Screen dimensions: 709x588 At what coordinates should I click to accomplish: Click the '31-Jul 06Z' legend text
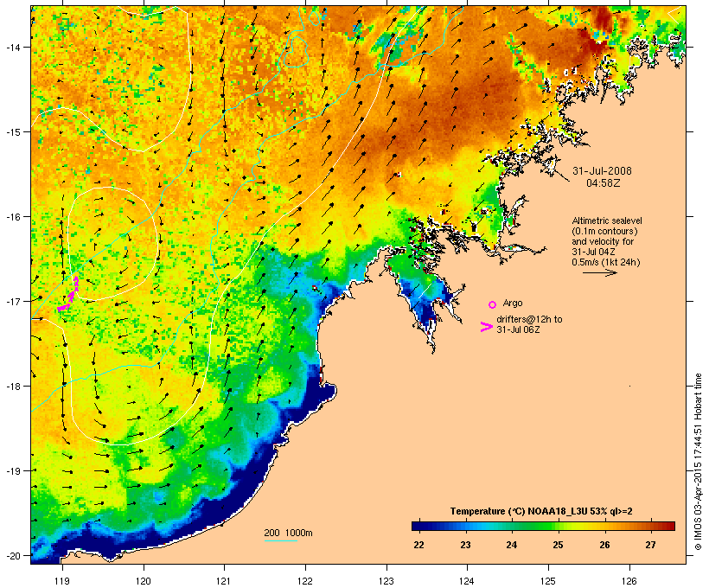(x=518, y=329)
